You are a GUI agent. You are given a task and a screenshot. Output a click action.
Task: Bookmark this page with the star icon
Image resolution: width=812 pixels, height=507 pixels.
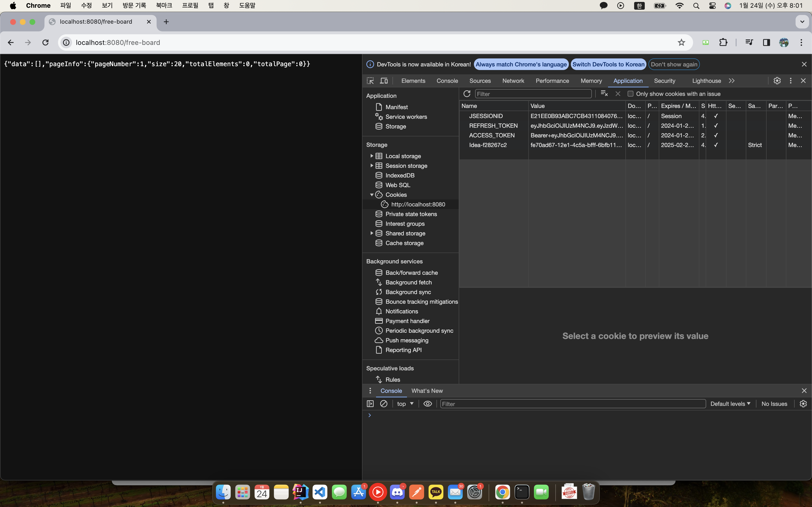click(681, 42)
